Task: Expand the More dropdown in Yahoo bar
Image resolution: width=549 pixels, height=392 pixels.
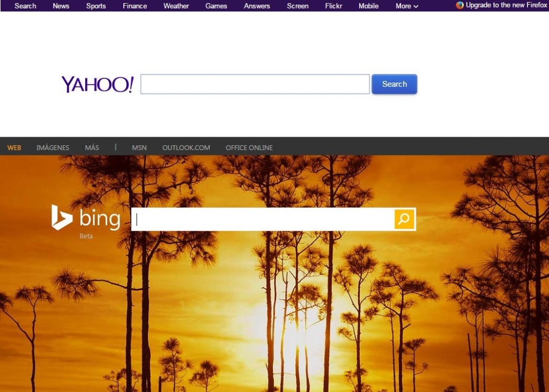Action: [x=407, y=6]
